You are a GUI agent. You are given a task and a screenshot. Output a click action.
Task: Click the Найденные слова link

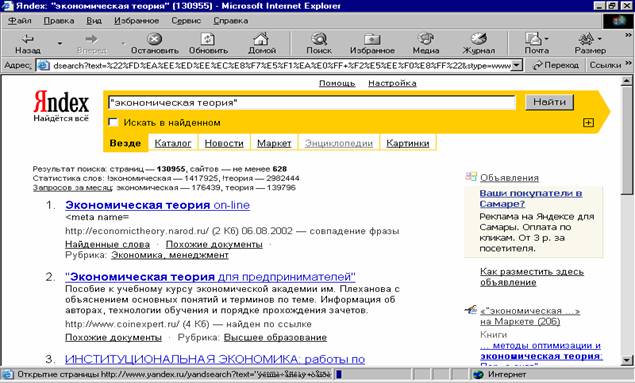pos(107,245)
